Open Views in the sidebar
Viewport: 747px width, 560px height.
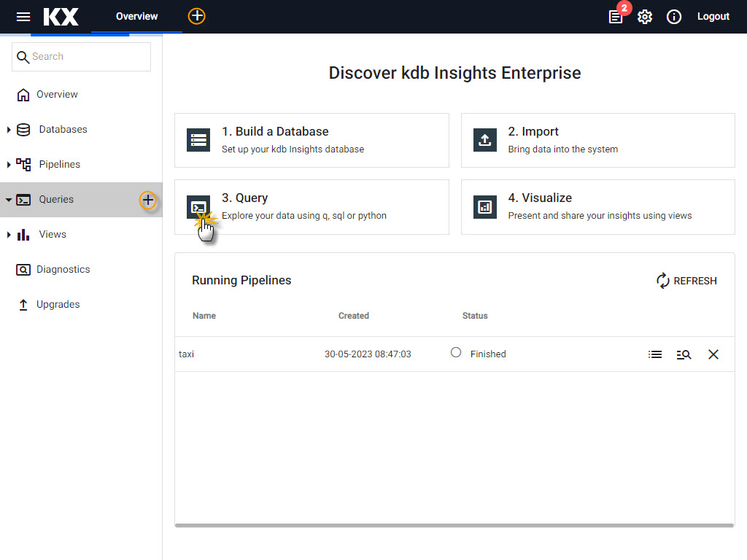(x=53, y=234)
